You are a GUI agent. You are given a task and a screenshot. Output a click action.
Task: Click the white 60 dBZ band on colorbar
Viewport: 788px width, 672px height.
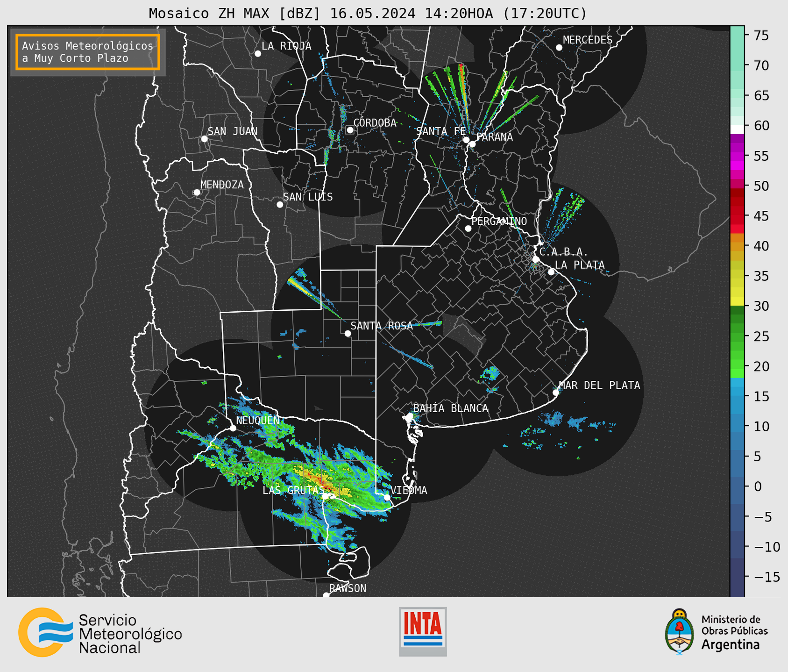tap(737, 129)
